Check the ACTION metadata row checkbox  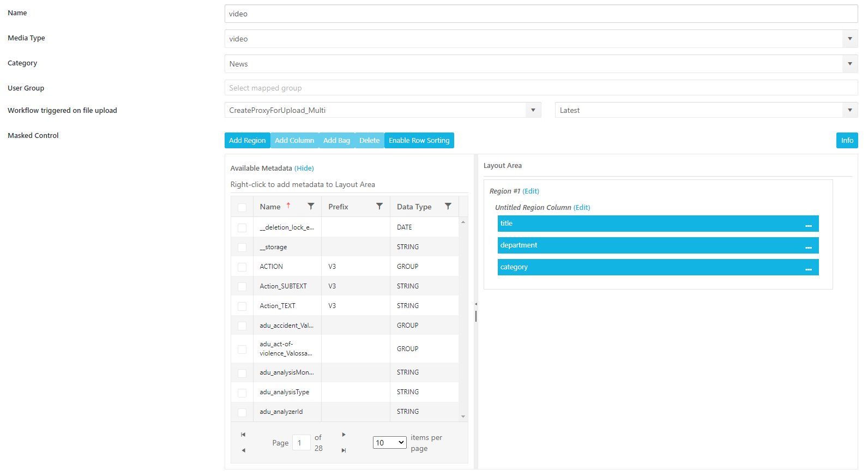point(242,267)
